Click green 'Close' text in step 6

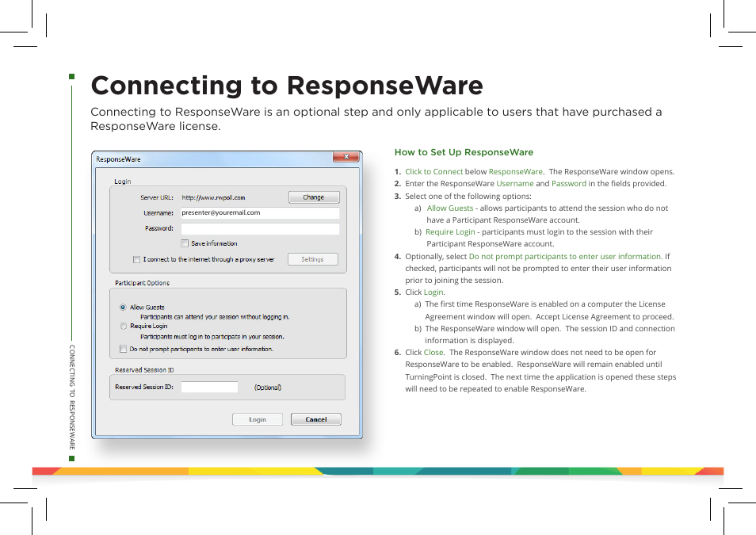tap(433, 353)
